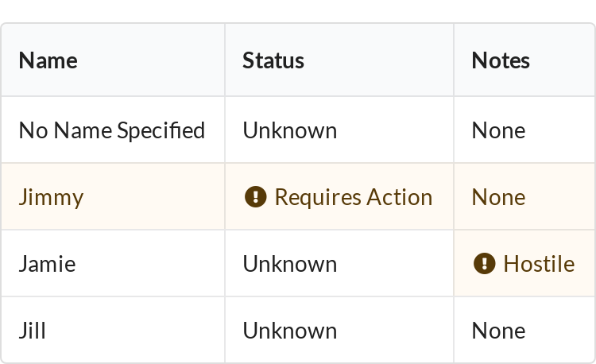Viewport: 596px width, 364px height.
Task: Click empty area beside Jimmy's name
Action: click(x=154, y=197)
